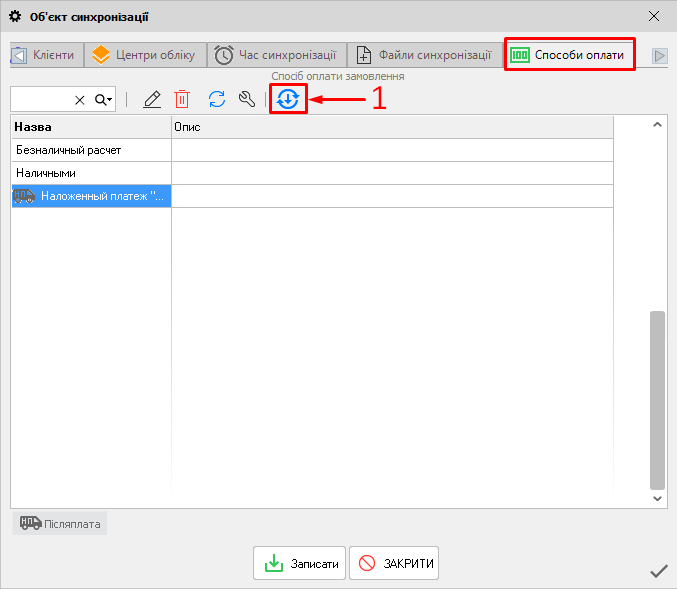Click the checkmark icon at bottom right
677x589 pixels.
pos(658,571)
